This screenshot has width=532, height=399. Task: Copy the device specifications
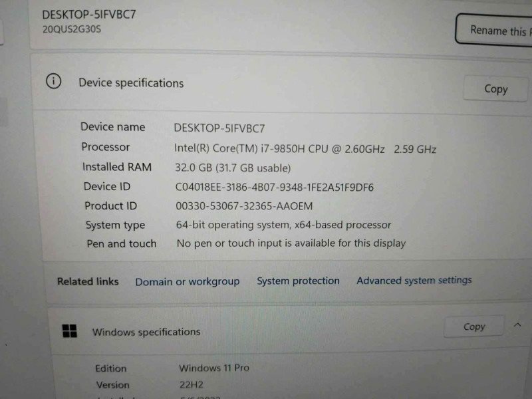[495, 89]
